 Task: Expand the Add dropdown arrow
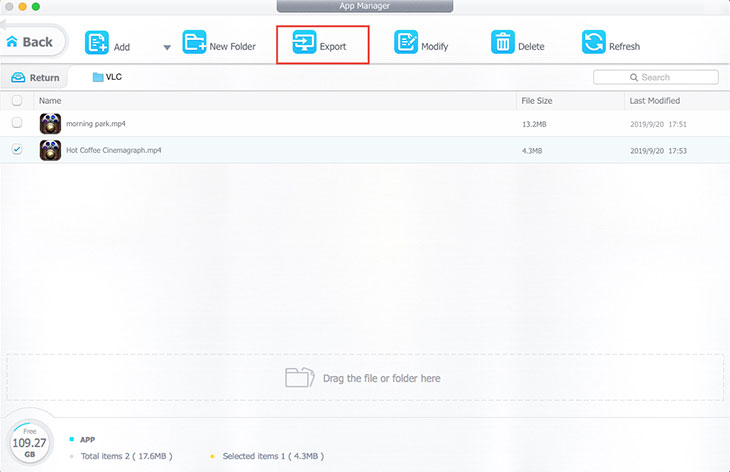pyautogui.click(x=166, y=47)
